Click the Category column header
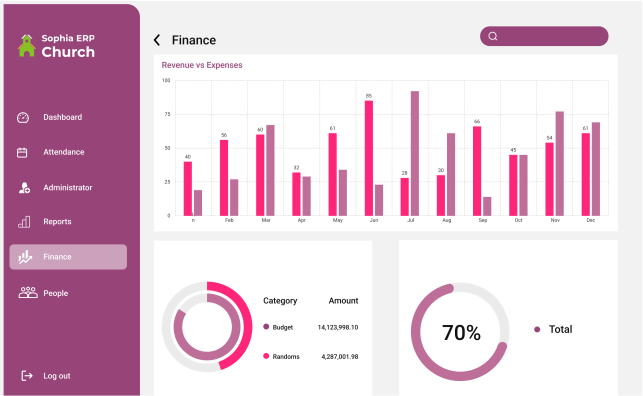Viewport: 643px width, 396px height. (x=280, y=301)
